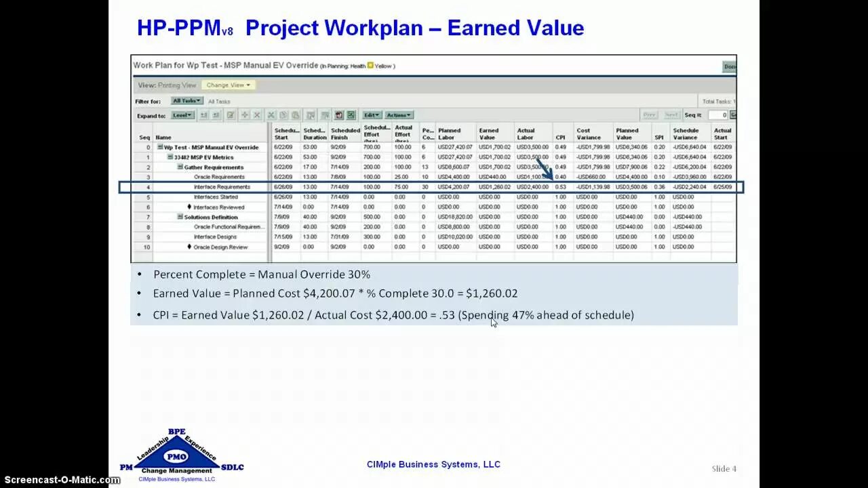
Task: Click the outdent task icon
Action: coord(215,115)
